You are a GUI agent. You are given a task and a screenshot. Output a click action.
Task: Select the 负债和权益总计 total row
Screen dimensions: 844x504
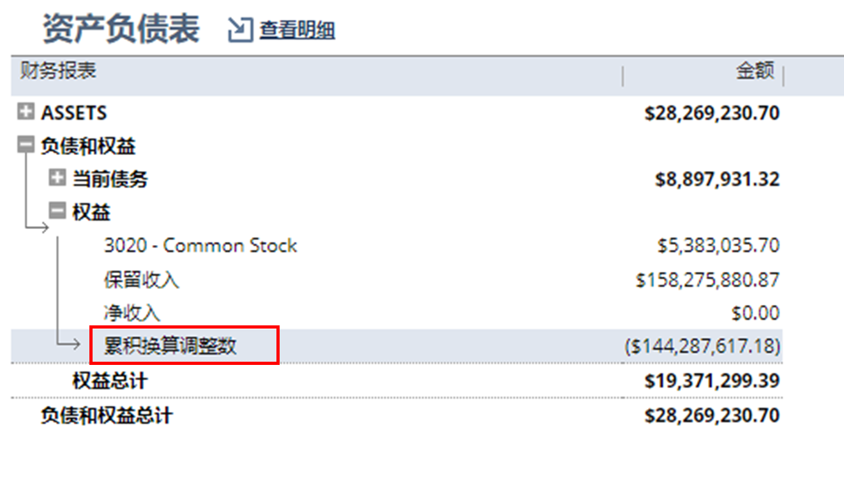click(x=106, y=415)
